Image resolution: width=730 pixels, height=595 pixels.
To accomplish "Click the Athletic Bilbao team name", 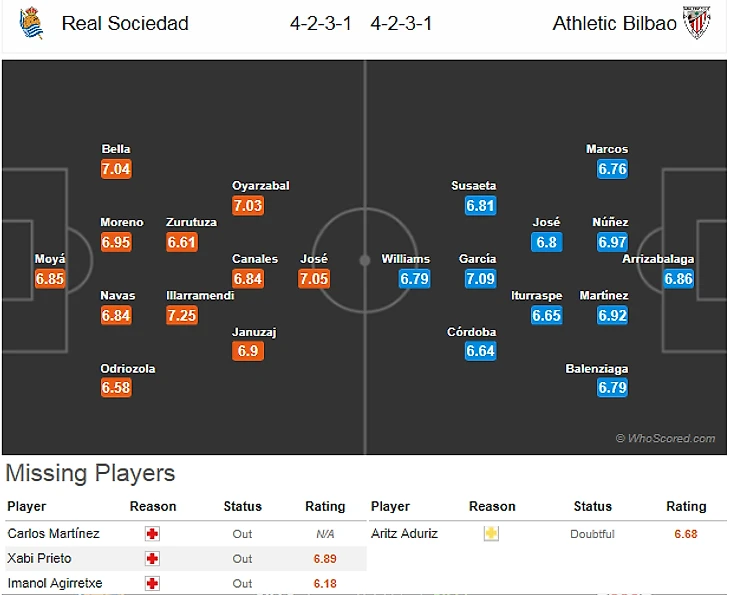I will pos(614,24).
